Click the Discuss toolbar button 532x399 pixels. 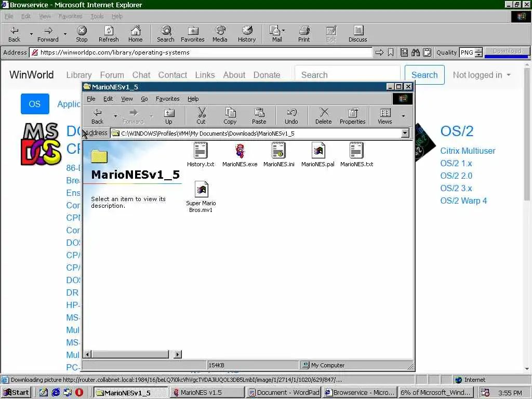click(357, 34)
